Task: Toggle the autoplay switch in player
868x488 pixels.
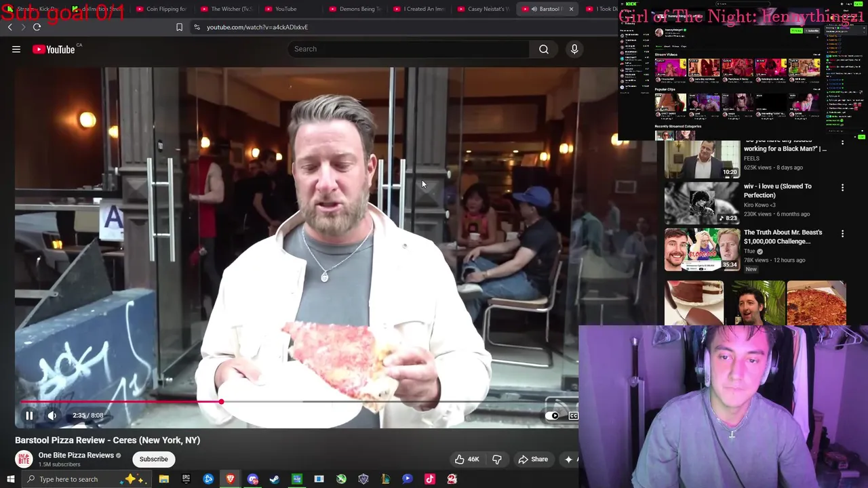Action: click(553, 415)
